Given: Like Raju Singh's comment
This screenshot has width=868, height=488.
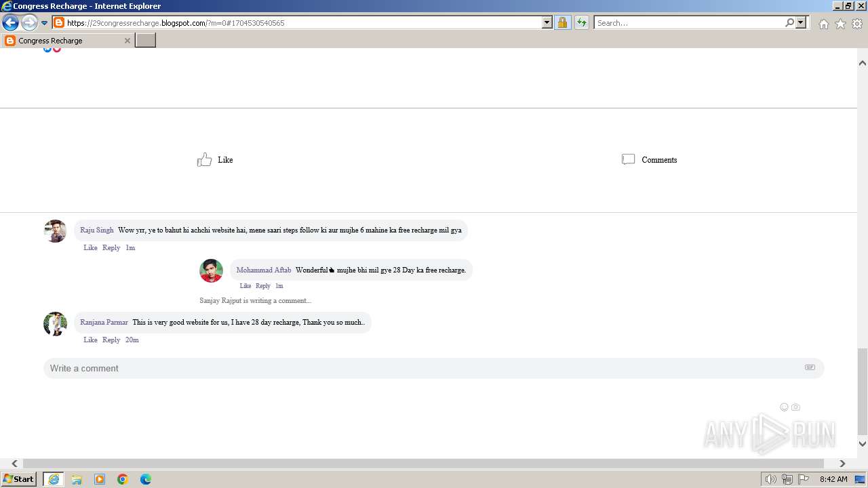Looking at the screenshot, I should point(90,247).
